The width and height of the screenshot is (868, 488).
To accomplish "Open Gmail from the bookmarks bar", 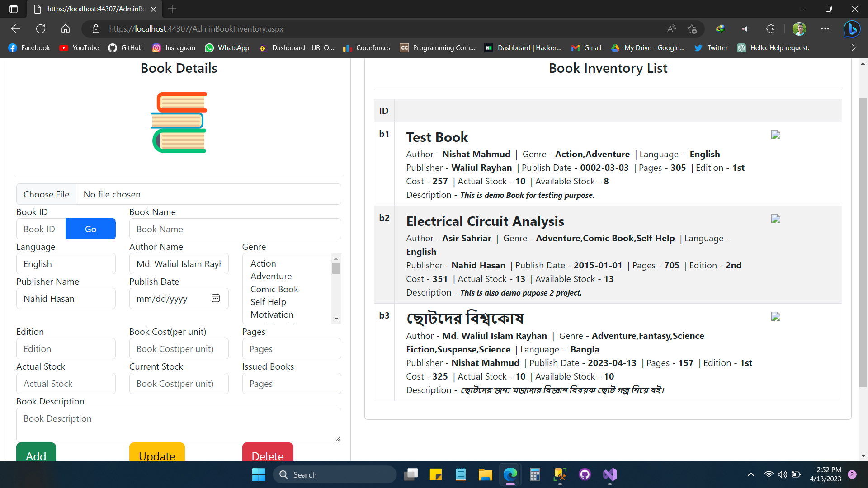I will pyautogui.click(x=586, y=47).
